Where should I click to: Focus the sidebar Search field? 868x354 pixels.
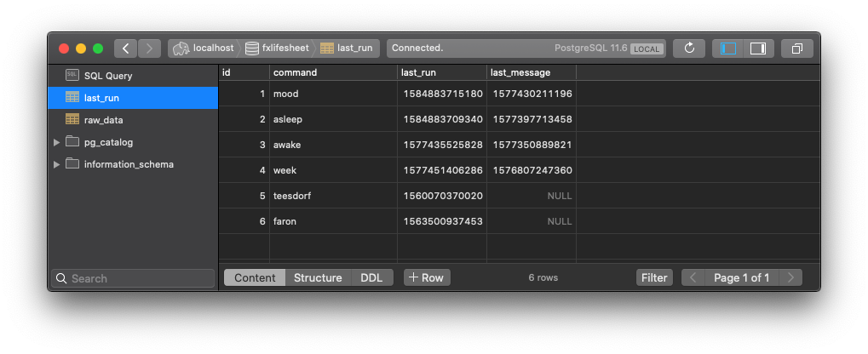(133, 278)
